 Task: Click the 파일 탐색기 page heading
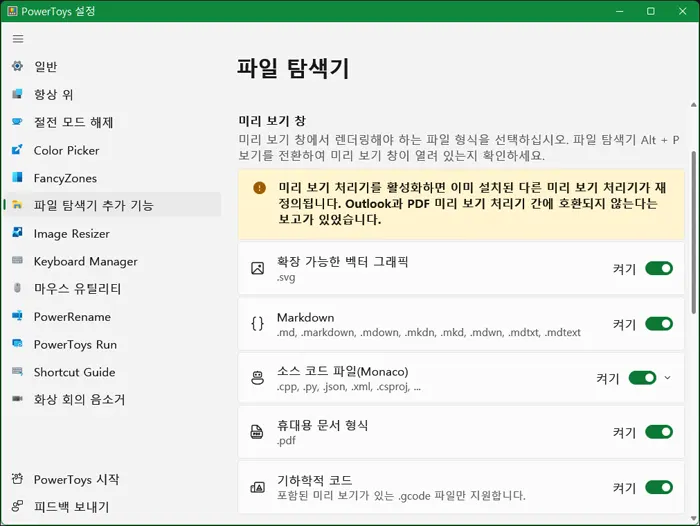click(x=293, y=68)
